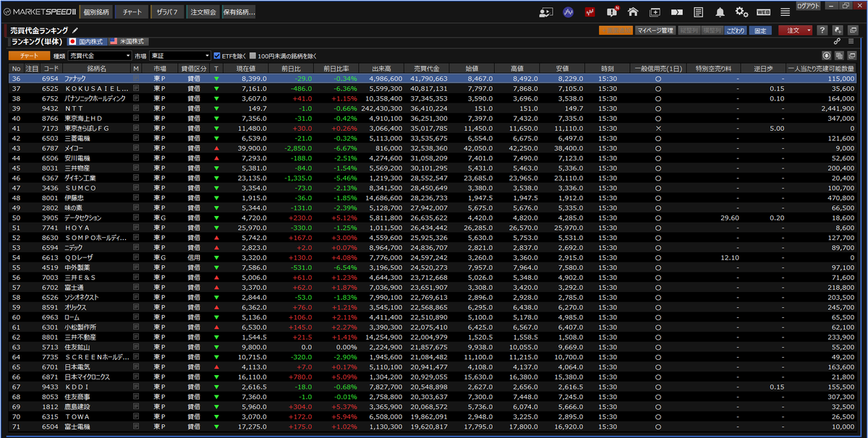Click the detach window icon in top toolbar
Image resolution: width=868 pixels, height=438 pixels.
click(x=852, y=30)
